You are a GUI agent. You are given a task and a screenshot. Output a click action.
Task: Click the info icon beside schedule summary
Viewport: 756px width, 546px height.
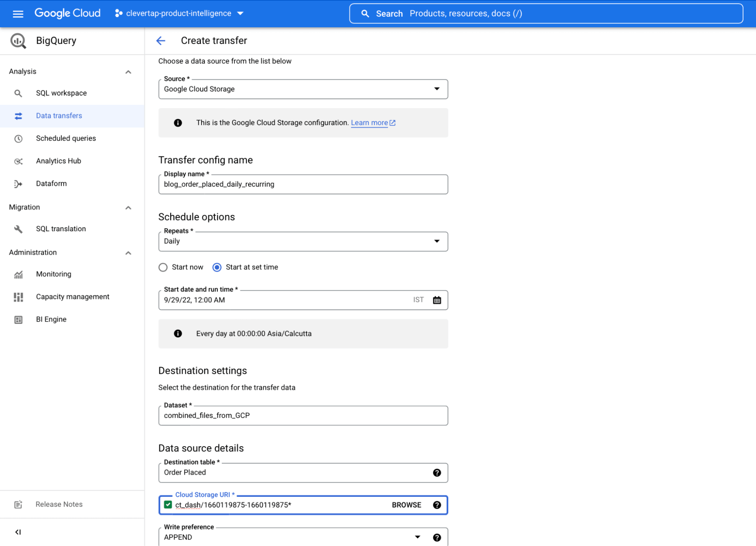coord(178,334)
